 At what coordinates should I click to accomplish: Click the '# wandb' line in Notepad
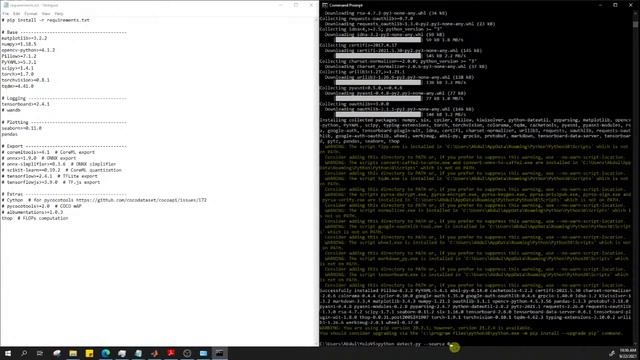pyautogui.click(x=11, y=110)
